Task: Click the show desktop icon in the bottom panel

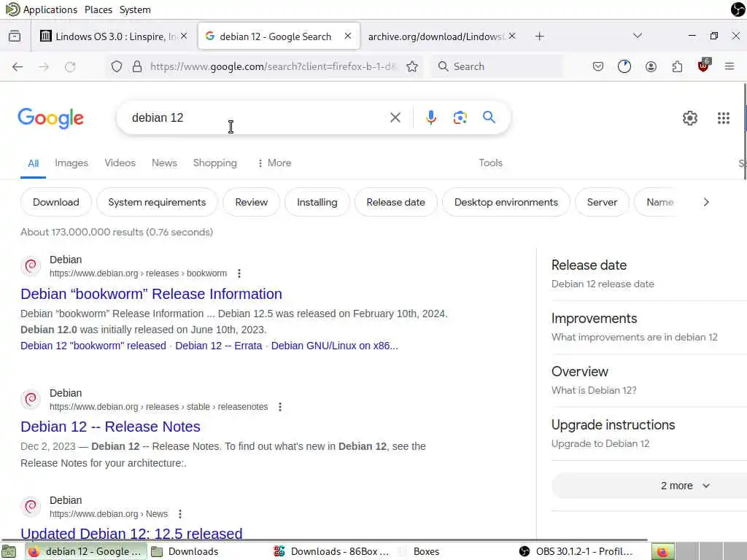Action: (x=9, y=551)
